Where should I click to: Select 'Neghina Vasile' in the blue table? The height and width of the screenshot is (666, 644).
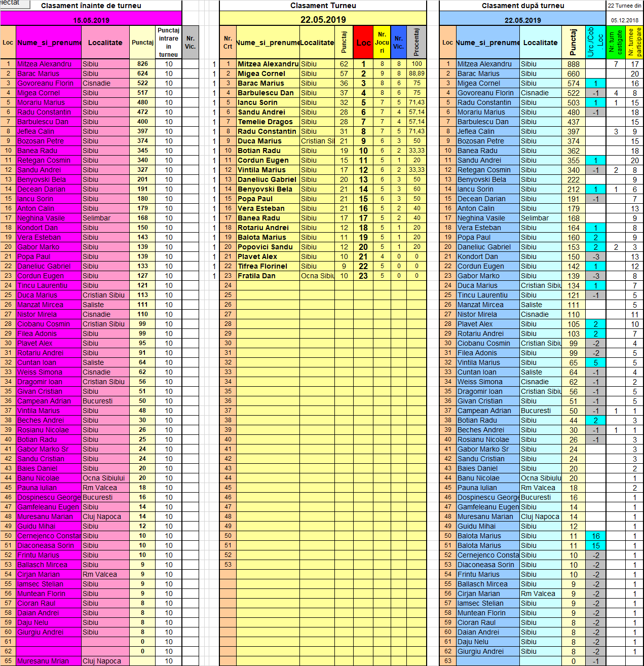tap(488, 218)
